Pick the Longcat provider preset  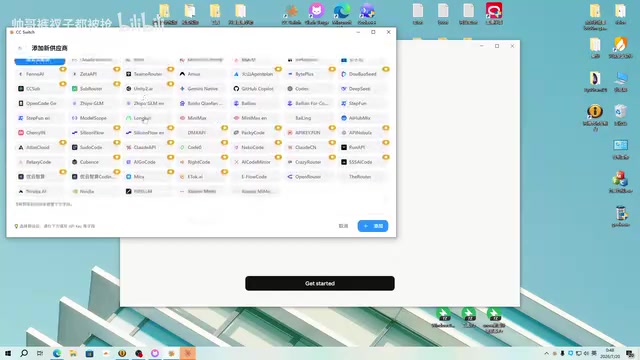pyautogui.click(x=148, y=118)
